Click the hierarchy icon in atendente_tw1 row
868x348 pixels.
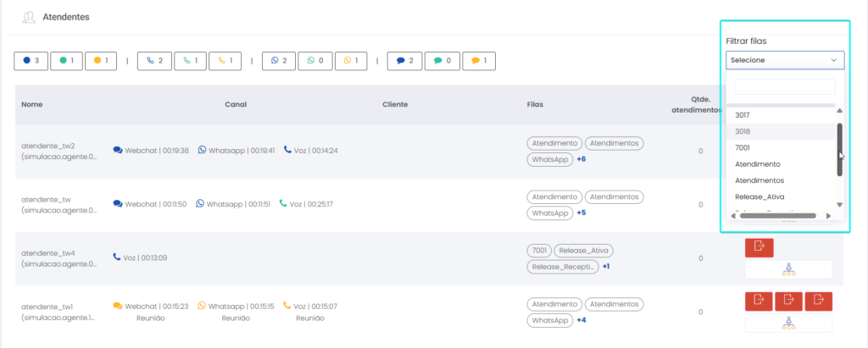coord(787,323)
